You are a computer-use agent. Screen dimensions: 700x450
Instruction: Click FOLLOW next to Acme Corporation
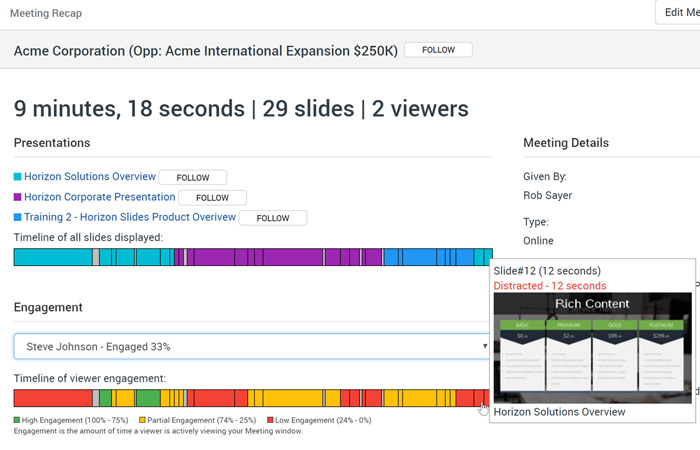438,50
